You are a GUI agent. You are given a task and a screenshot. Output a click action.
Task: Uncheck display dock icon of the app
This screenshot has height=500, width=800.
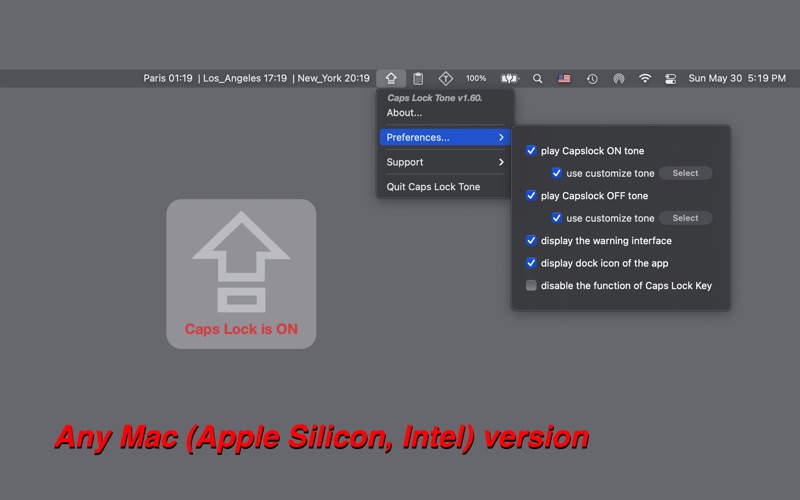[x=531, y=263]
